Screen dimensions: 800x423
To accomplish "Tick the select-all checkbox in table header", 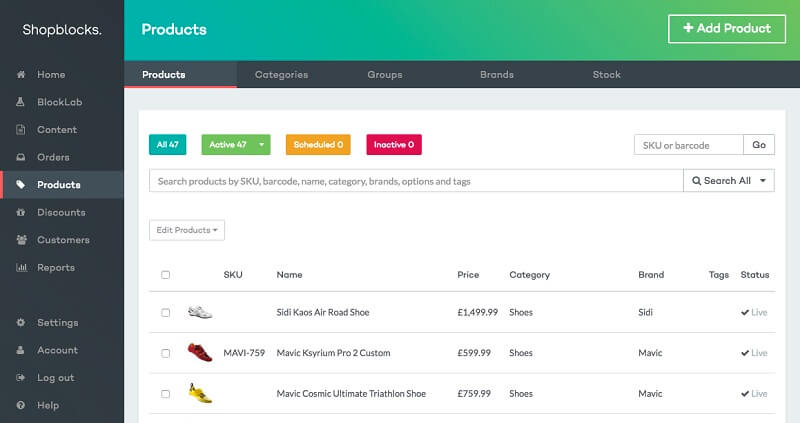I will click(x=165, y=275).
